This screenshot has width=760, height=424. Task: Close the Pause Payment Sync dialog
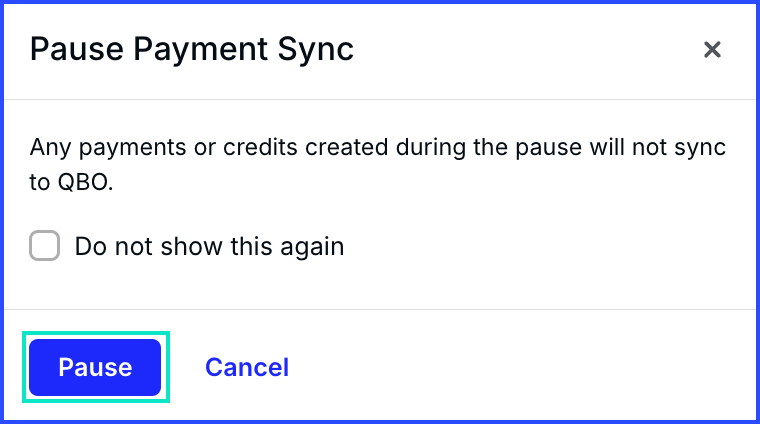tap(712, 49)
